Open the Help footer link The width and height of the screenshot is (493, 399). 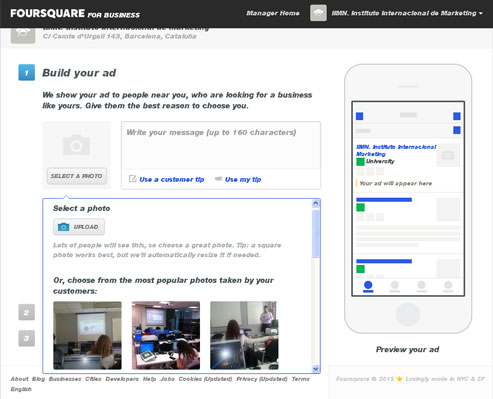pos(149,379)
